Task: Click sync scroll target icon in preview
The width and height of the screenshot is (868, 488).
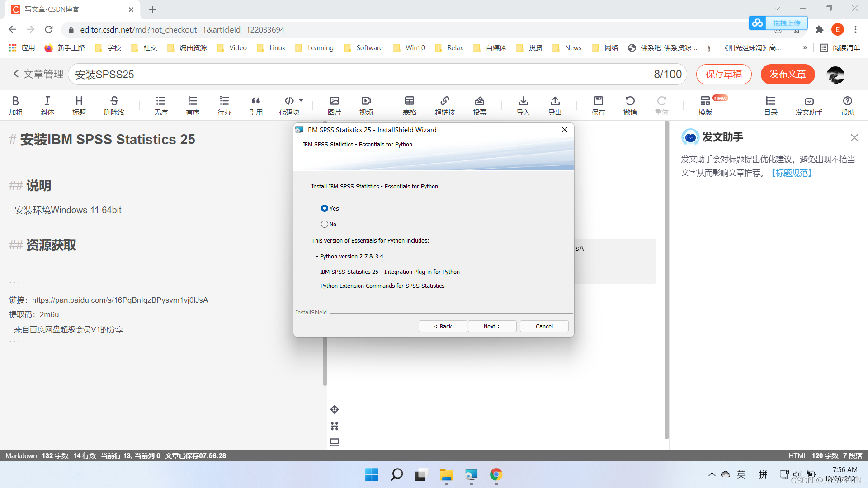Action: point(335,409)
